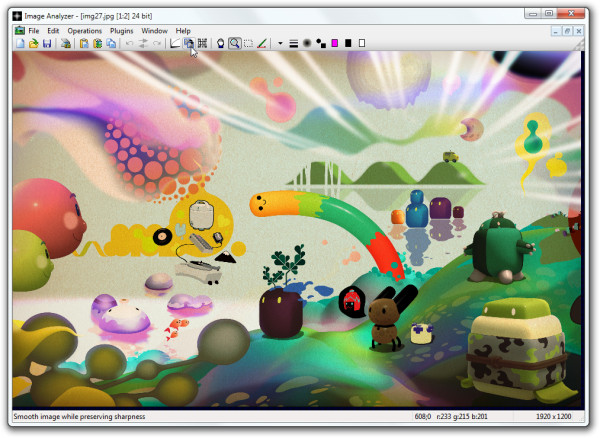Image resolution: width=600 pixels, height=438 pixels.
Task: Click the dot-and-square brush pattern icon
Action: click(321, 44)
